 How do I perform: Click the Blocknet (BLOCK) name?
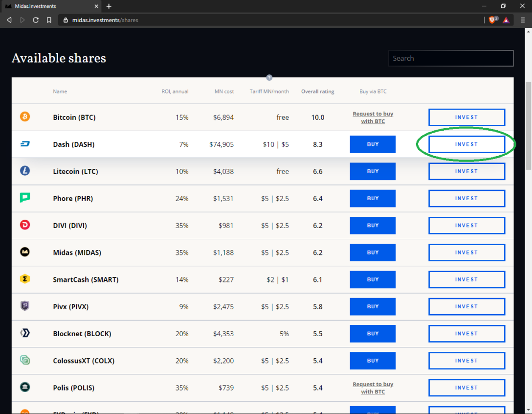[82, 334]
